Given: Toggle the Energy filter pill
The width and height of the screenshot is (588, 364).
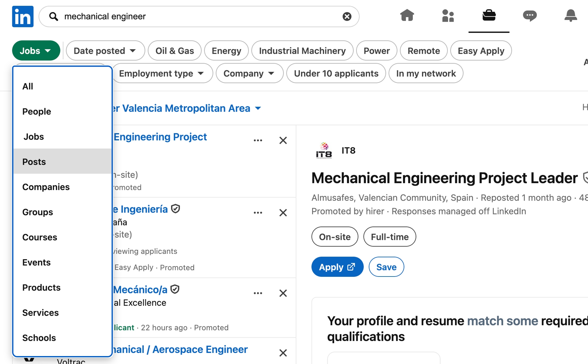Looking at the screenshot, I should pos(226,50).
